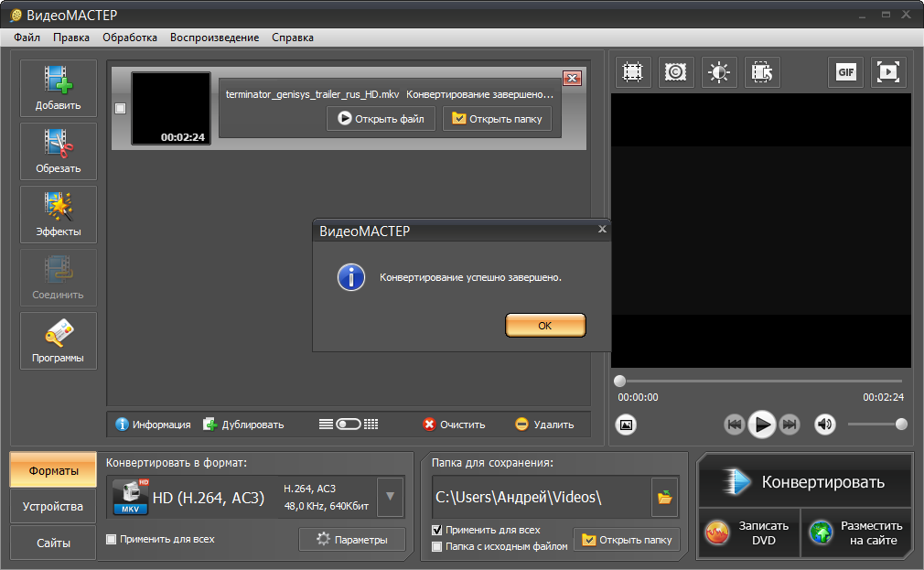Screen dimensions: 924x570
Task: Switch to the Устройства tab
Action: pos(53,507)
